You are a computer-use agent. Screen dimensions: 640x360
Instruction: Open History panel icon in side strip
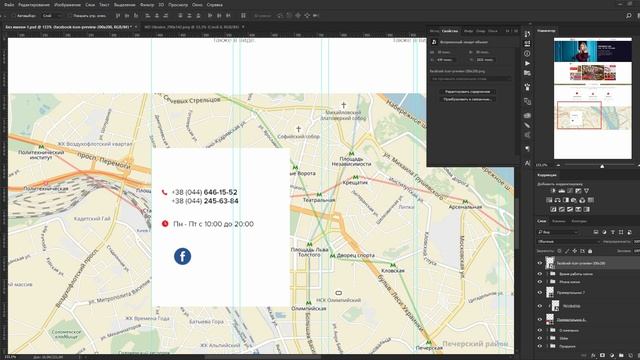pyautogui.click(x=527, y=34)
